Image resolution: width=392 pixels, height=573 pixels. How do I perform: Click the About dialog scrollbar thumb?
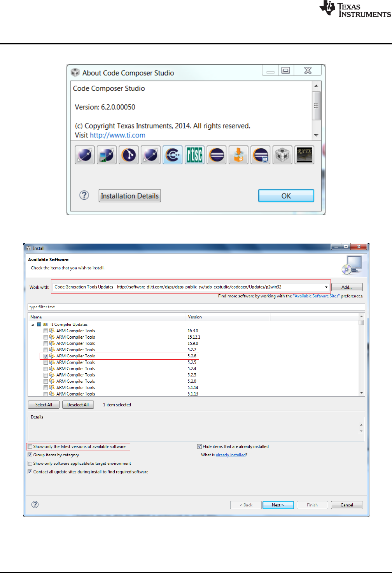tap(316, 105)
